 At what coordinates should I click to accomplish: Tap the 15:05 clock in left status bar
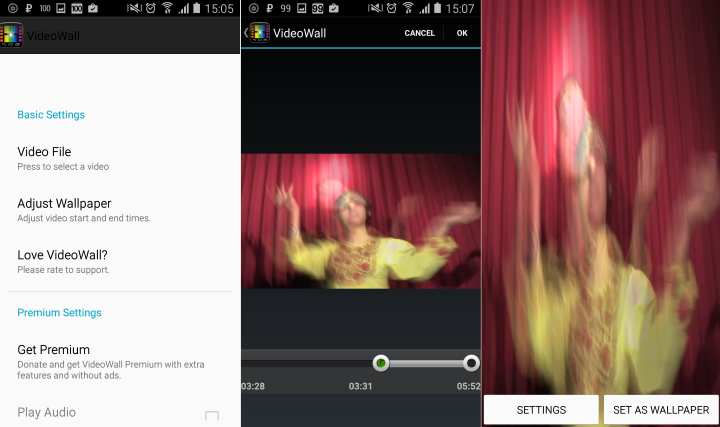[219, 8]
